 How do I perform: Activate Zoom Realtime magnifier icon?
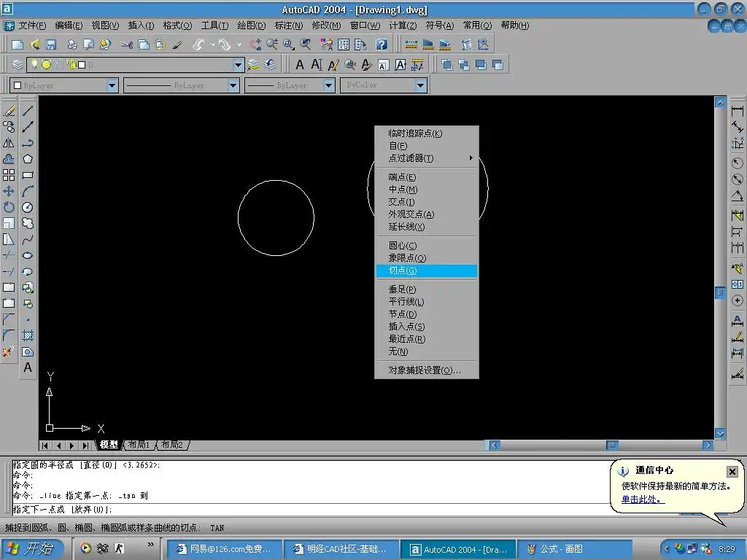(272, 44)
